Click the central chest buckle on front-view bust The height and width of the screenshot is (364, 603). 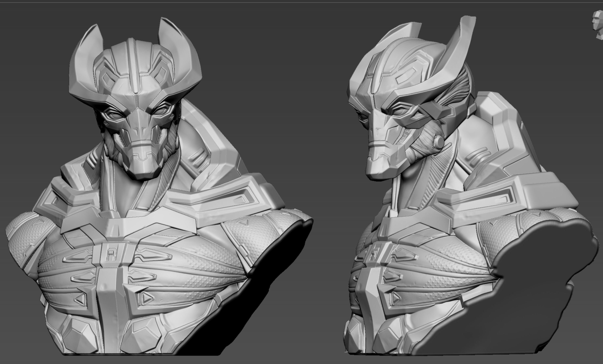111,254
